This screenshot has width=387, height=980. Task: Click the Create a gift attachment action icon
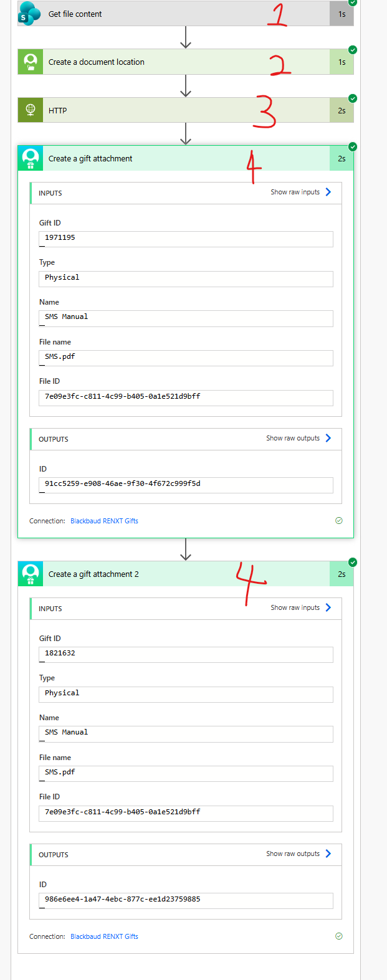[30, 158]
